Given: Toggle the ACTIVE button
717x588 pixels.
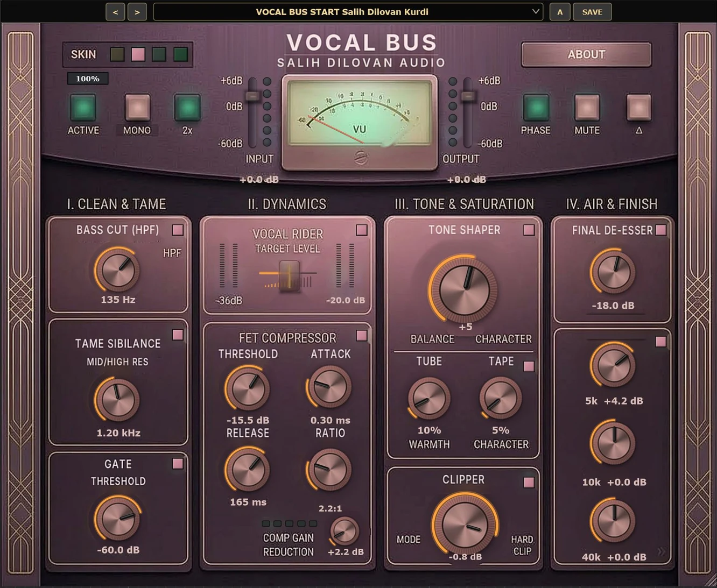Looking at the screenshot, I should pyautogui.click(x=83, y=108).
